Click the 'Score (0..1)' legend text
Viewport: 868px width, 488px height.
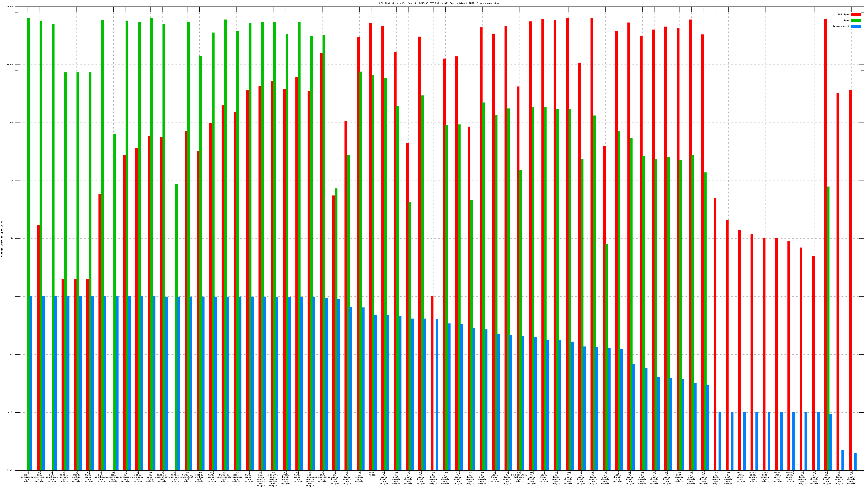[x=841, y=26]
